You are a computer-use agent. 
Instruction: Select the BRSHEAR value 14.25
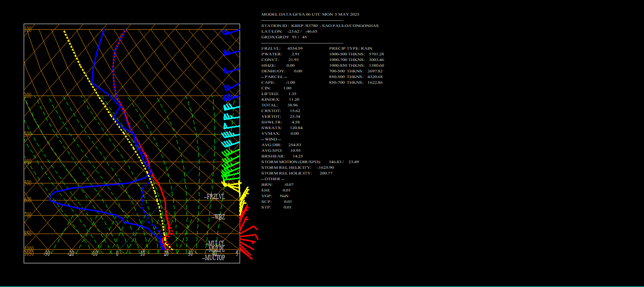(x=298, y=156)
